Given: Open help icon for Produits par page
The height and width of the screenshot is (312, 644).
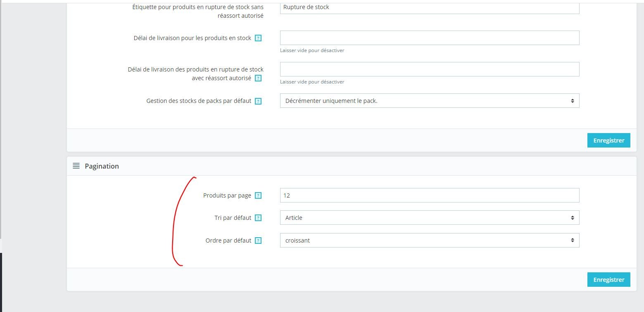Looking at the screenshot, I should (258, 195).
